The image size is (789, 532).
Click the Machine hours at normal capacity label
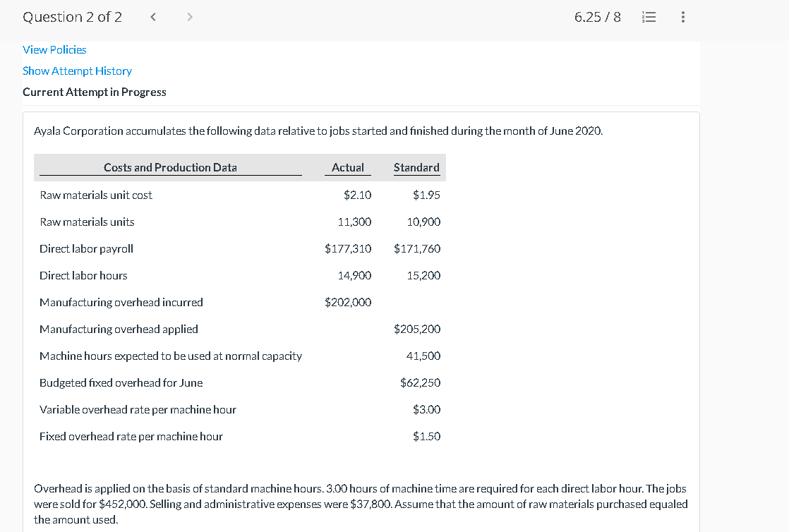coord(171,356)
